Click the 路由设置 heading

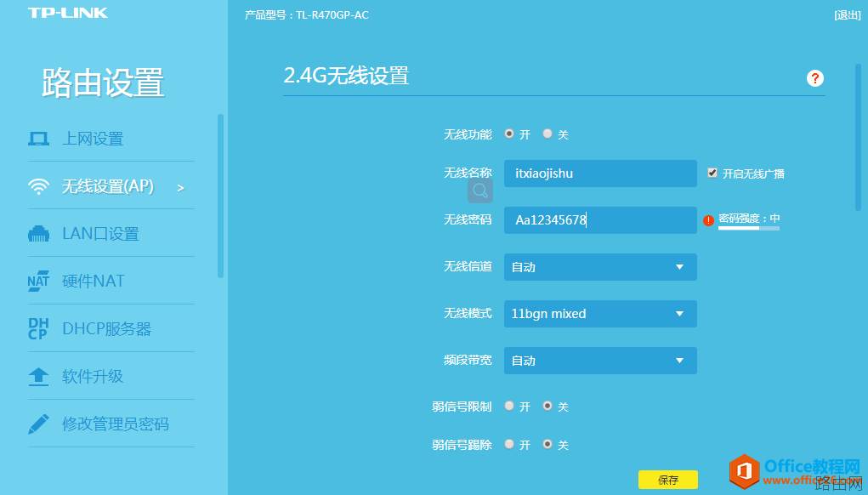pyautogui.click(x=103, y=83)
